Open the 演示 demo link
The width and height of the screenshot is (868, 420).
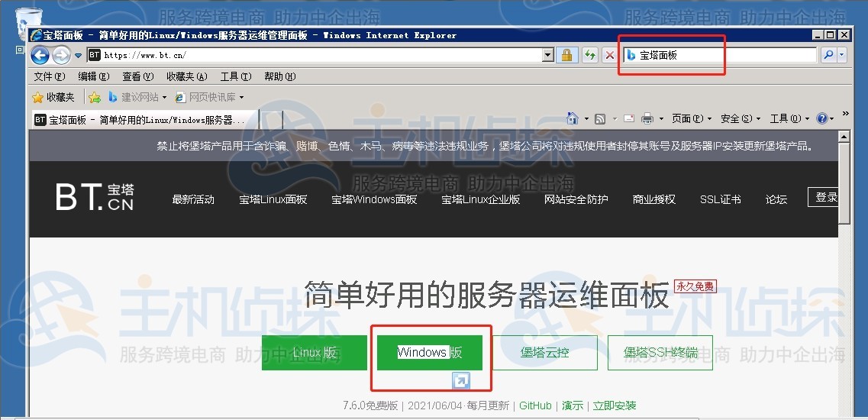(573, 405)
